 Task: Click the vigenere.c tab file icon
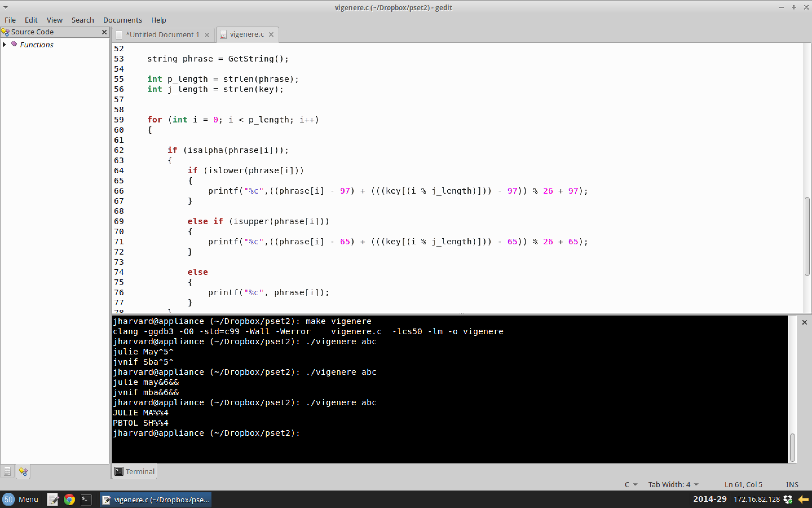click(224, 34)
